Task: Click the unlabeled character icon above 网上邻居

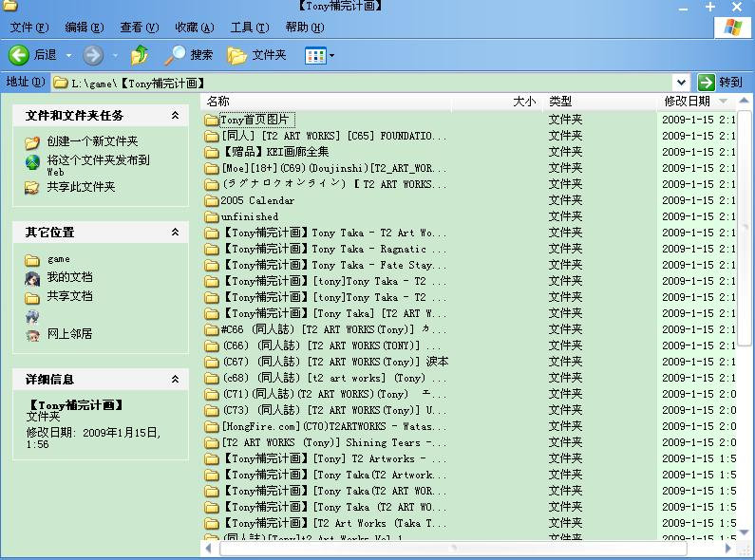Action: tap(32, 316)
